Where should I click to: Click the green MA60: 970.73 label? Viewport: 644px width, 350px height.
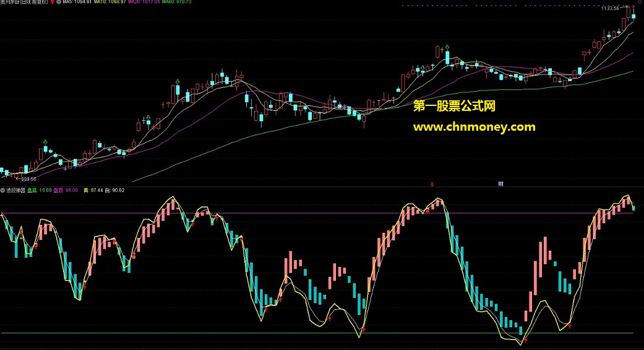click(176, 2)
